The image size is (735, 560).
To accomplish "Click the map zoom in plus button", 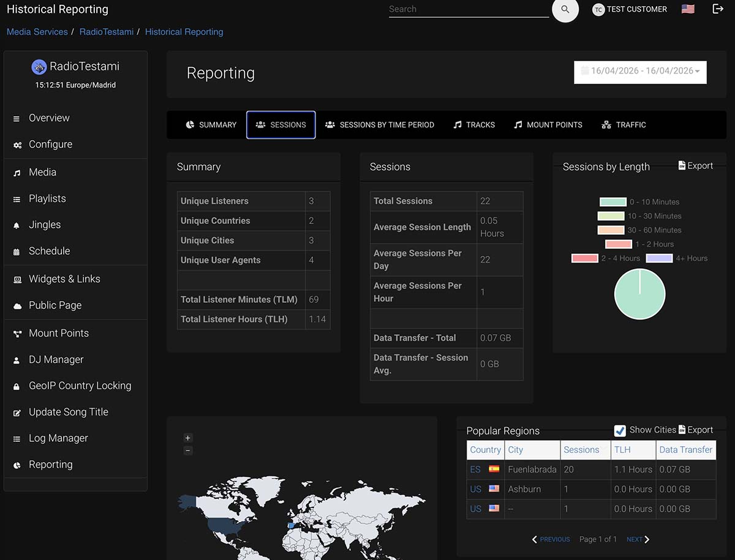I will click(188, 438).
